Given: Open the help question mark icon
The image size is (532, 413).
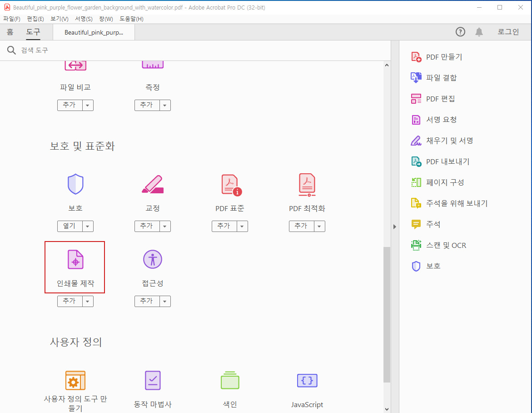Looking at the screenshot, I should point(460,32).
